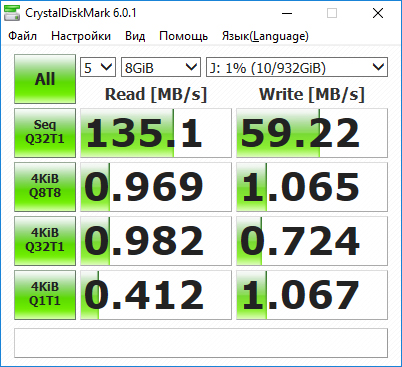
Task: Open the drive selection dropdown J: 1%
Action: pyautogui.click(x=297, y=67)
